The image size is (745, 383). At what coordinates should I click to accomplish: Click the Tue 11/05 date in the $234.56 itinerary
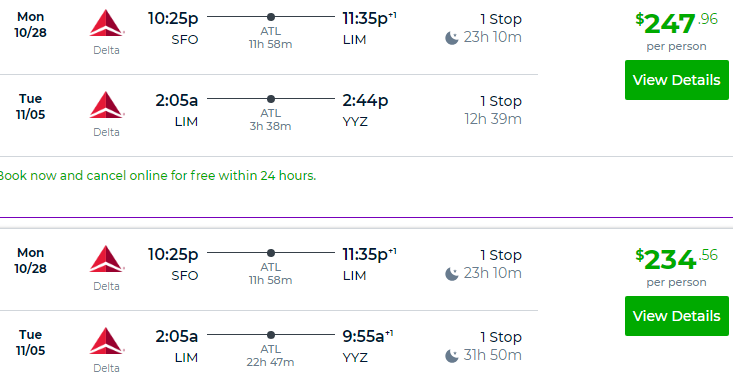(x=30, y=343)
